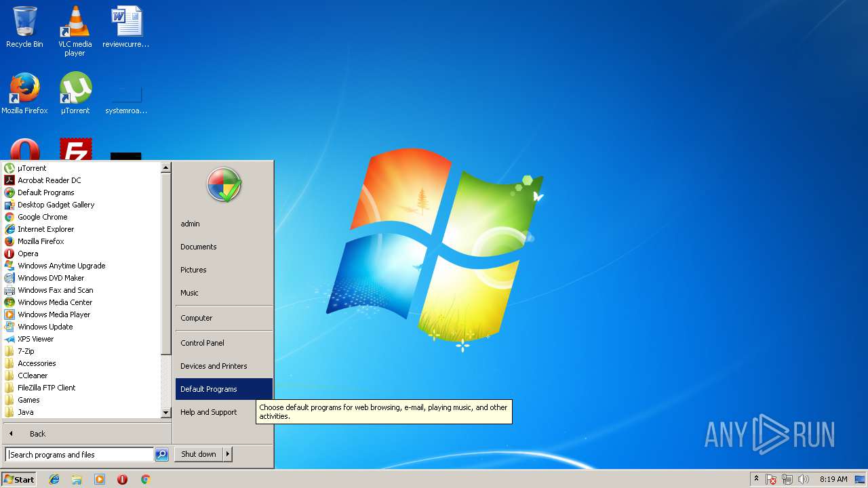Show hidden tray icons arrow

756,479
